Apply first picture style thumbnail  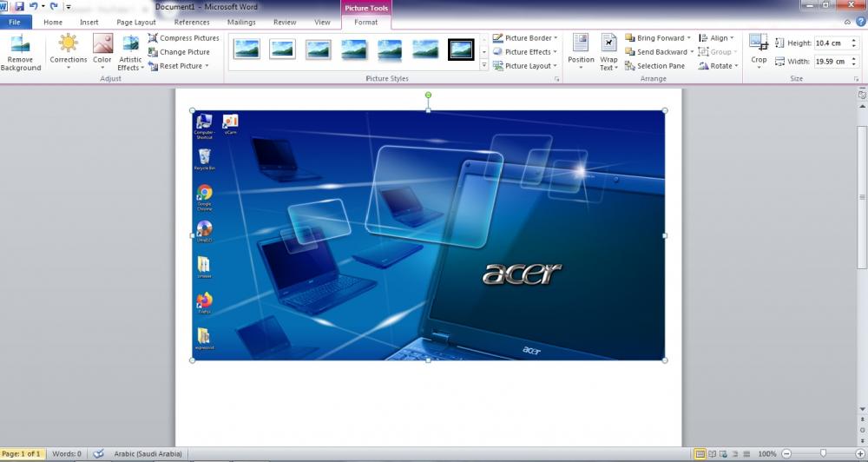(x=247, y=49)
